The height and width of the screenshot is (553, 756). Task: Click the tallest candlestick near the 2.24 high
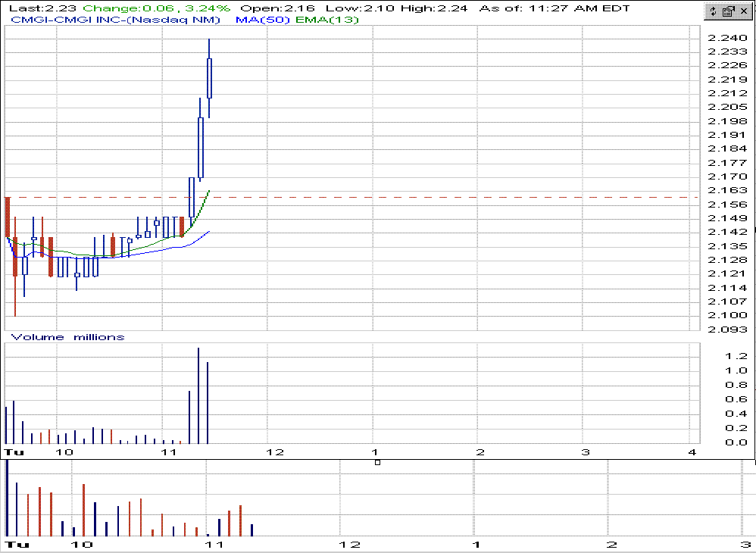(209, 78)
